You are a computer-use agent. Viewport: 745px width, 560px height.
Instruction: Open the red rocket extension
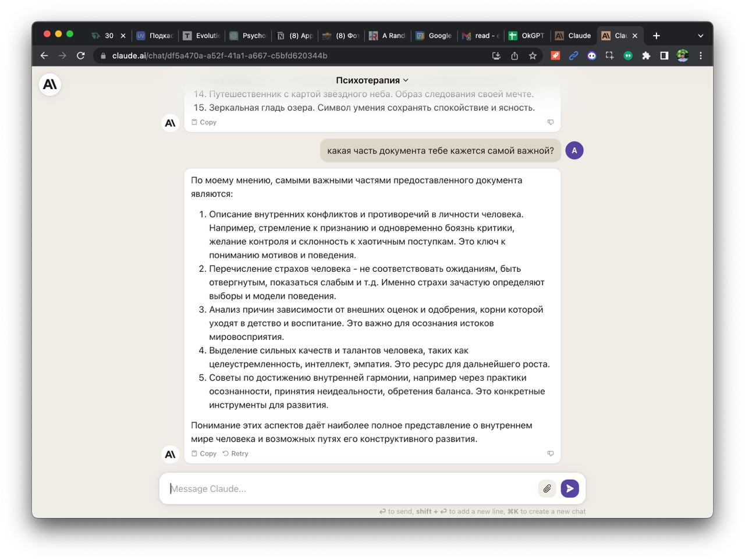pyautogui.click(x=555, y=56)
